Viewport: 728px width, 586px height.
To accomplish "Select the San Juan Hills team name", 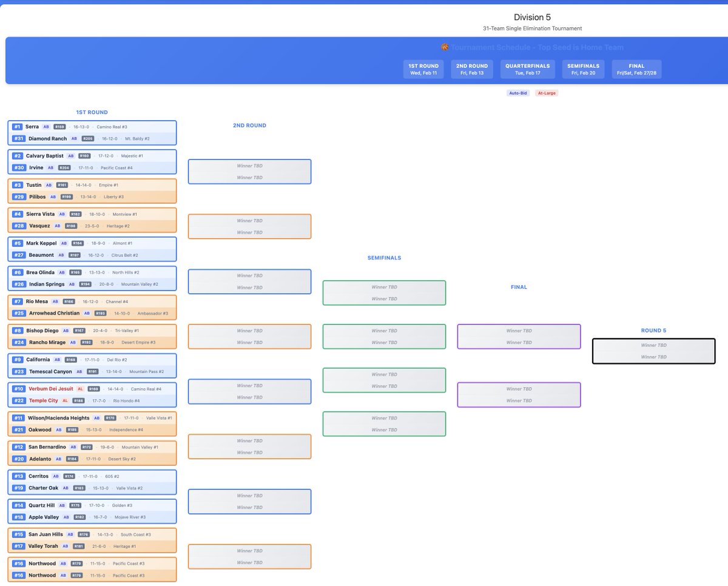I will click(x=45, y=534).
